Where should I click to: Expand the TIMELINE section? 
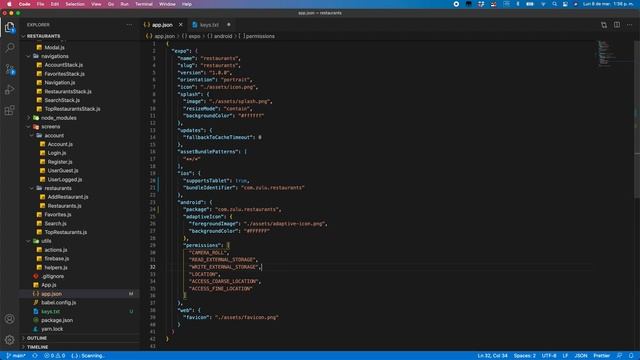[38, 347]
